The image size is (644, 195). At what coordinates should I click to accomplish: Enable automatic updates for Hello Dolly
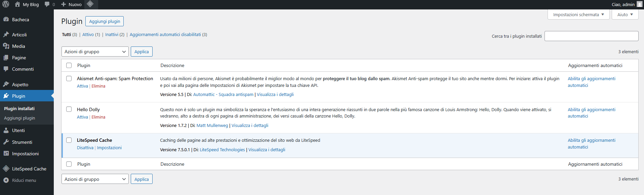pyautogui.click(x=592, y=113)
